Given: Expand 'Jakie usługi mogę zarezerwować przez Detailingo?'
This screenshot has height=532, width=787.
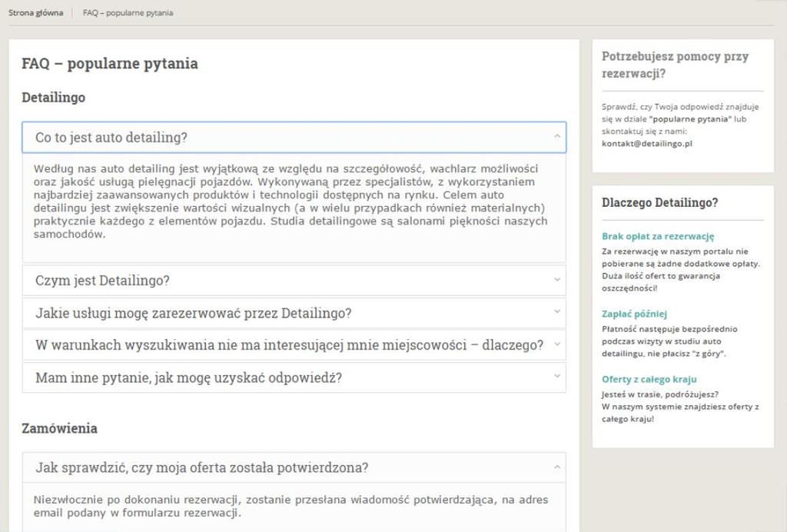Looking at the screenshot, I should tap(294, 313).
